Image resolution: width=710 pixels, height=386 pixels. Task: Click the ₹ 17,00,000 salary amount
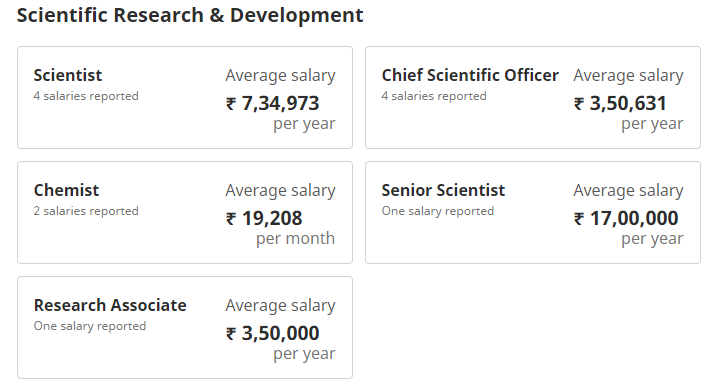pos(626,218)
